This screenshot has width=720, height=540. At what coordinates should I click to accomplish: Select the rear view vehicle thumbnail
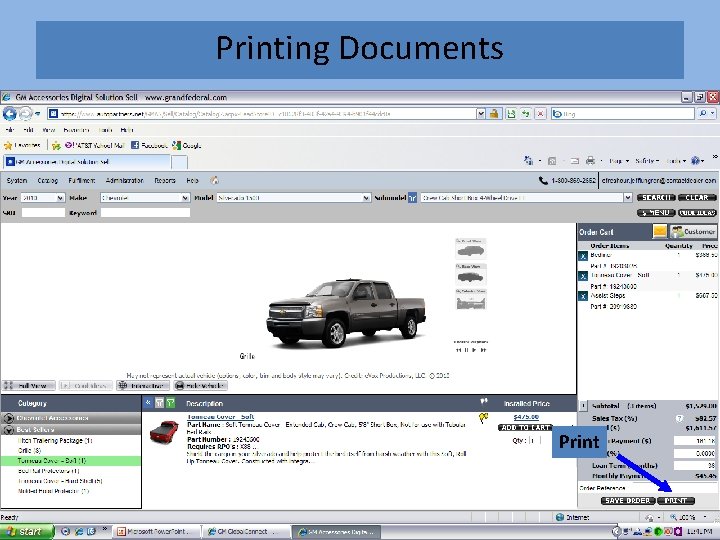pyautogui.click(x=471, y=275)
